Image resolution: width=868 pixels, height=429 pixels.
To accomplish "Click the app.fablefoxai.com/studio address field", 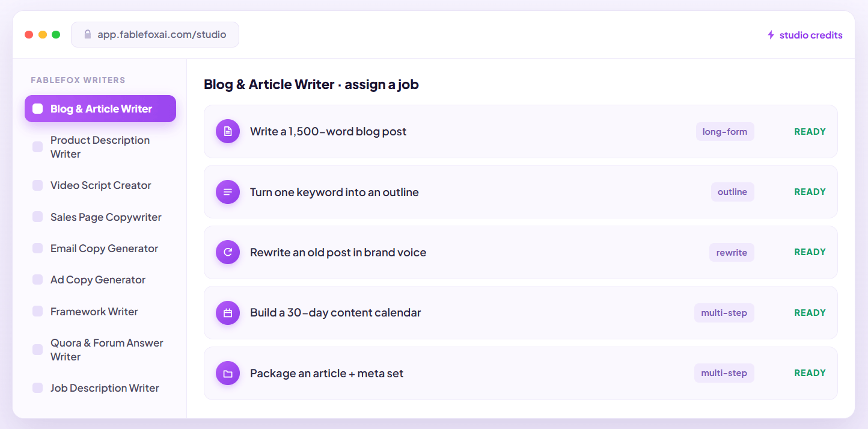I will [x=155, y=34].
